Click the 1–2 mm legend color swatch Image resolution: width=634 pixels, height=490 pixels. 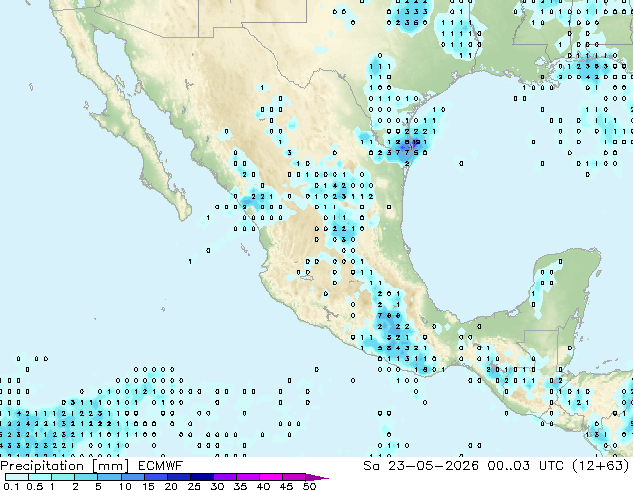(63, 477)
